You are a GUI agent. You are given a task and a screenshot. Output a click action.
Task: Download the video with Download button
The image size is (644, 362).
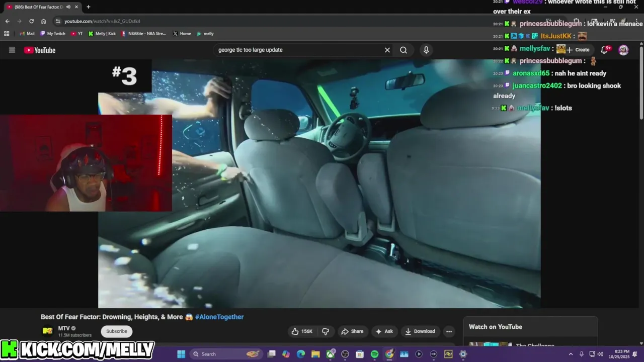tap(420, 331)
